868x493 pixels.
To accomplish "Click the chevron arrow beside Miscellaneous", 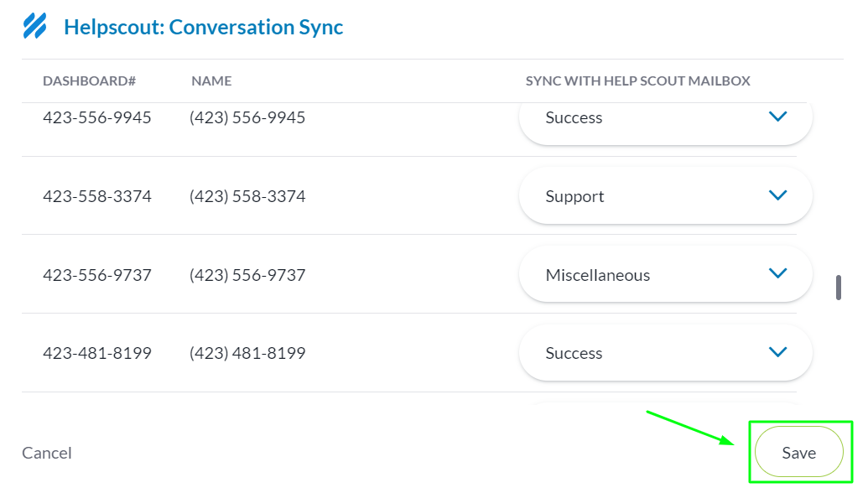I will pos(777,273).
